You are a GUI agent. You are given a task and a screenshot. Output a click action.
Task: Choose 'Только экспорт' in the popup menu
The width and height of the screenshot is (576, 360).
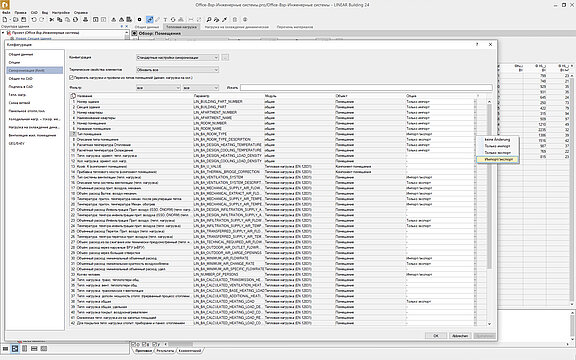497,153
